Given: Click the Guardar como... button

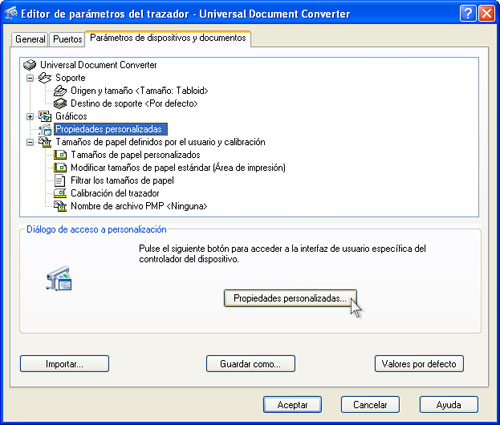Looking at the screenshot, I should (250, 364).
